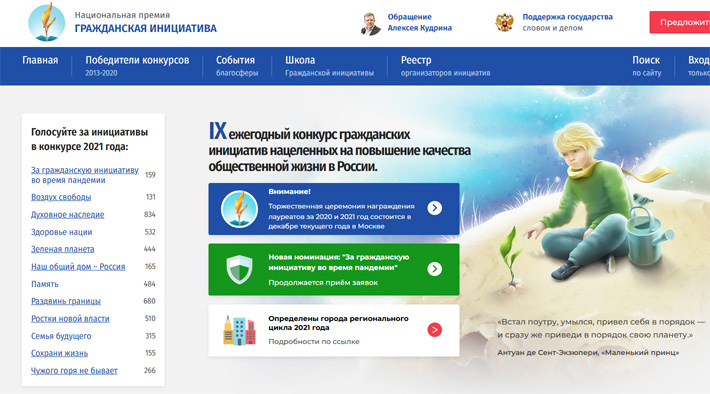Open the Духовное наследие nomination link

(67, 214)
